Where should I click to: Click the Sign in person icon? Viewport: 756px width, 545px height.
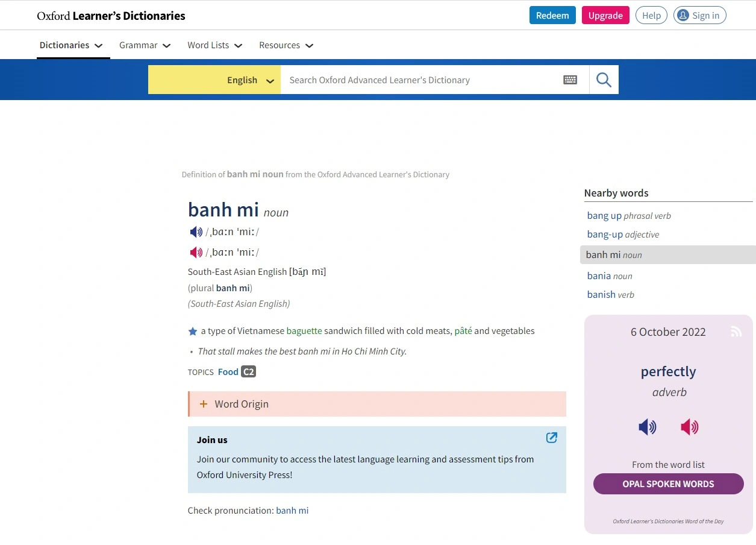(x=683, y=15)
